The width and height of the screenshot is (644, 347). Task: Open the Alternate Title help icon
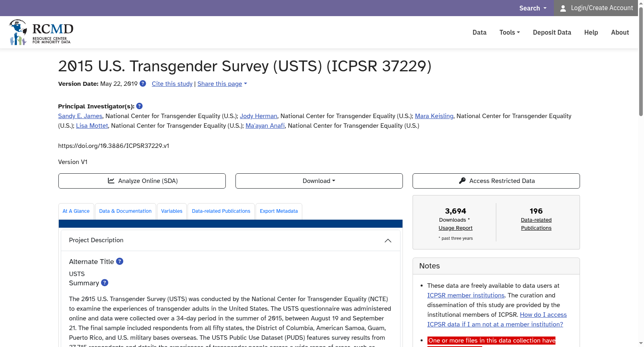pyautogui.click(x=120, y=261)
